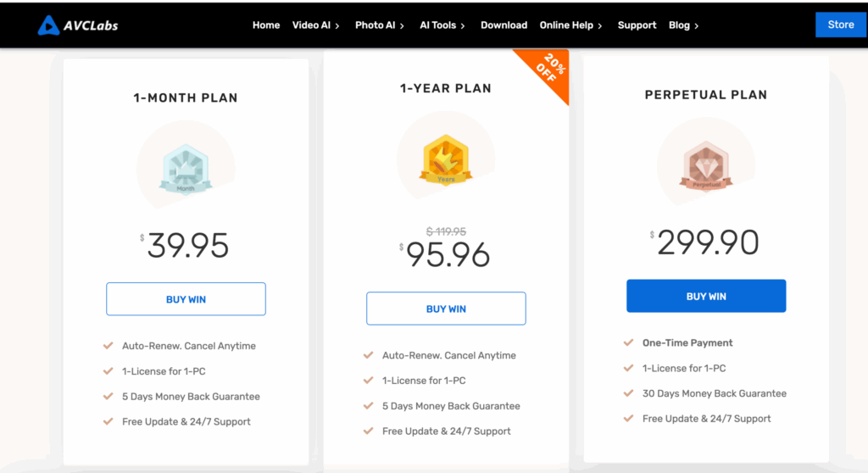Open the Blog dropdown menu
The image size is (868, 473).
[684, 25]
